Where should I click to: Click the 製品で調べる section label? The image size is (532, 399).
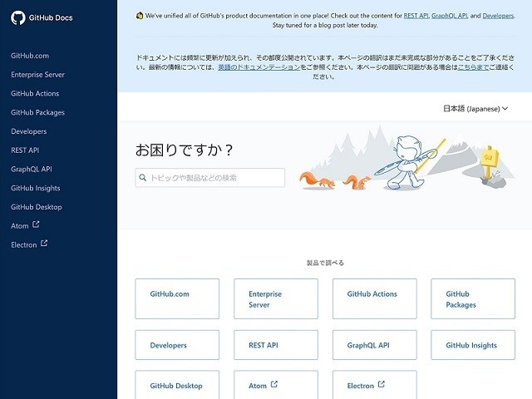[x=325, y=263]
